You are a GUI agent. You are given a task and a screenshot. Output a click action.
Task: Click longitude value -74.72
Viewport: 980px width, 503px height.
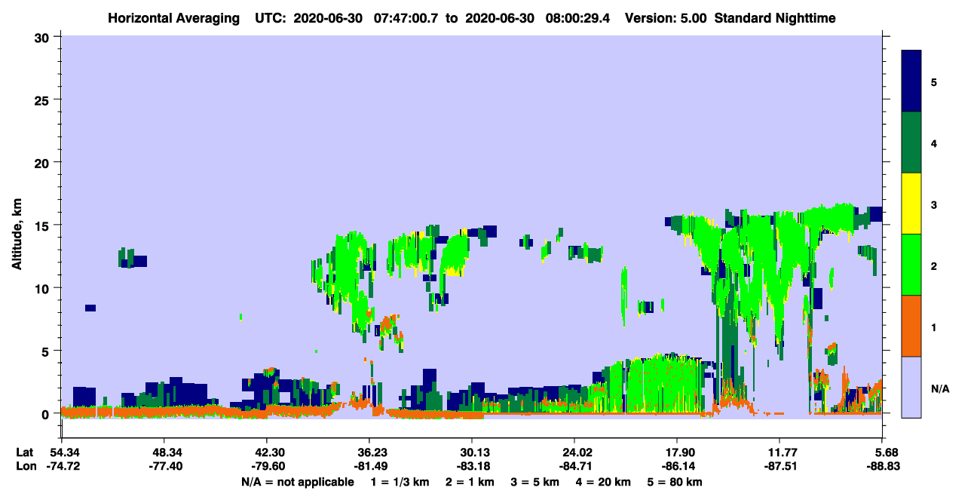tap(62, 467)
